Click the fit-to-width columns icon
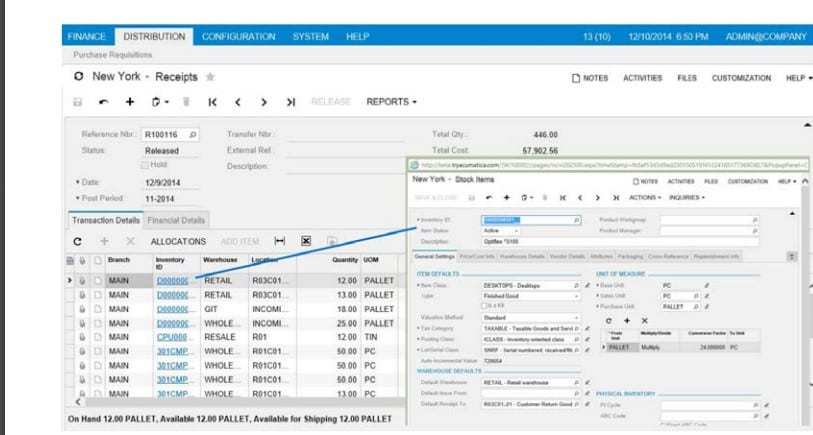The image size is (813, 435). click(280, 241)
